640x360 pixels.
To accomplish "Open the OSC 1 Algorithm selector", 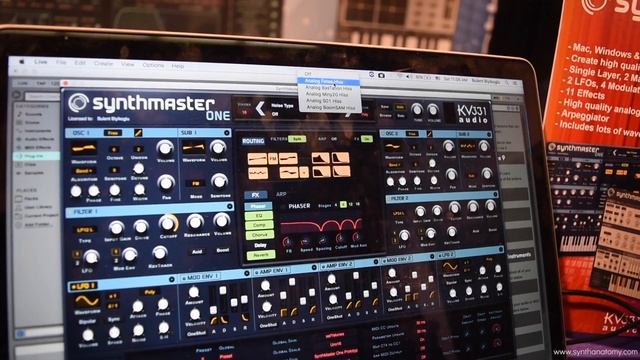I will [x=84, y=171].
